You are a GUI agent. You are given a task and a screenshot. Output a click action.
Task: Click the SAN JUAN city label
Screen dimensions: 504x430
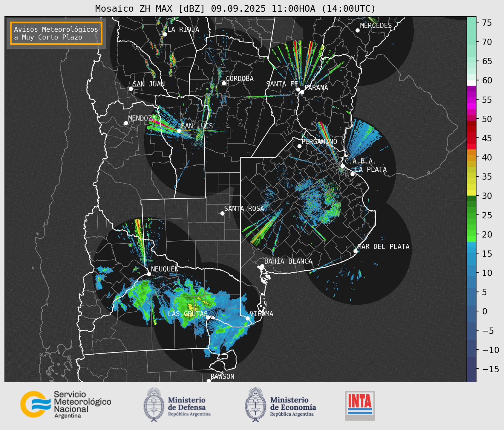[149, 84]
